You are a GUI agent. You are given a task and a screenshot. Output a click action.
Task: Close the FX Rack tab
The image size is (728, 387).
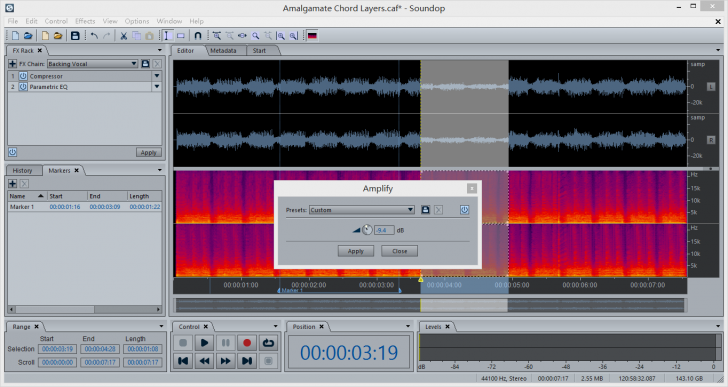[40, 50]
